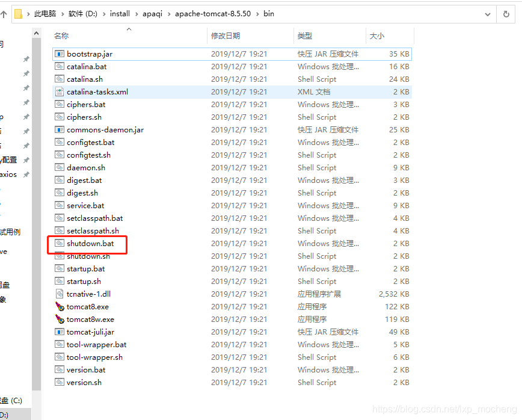522x420 pixels.
Task: Expand the chevron after 软件 (D:)
Action: [x=104, y=14]
